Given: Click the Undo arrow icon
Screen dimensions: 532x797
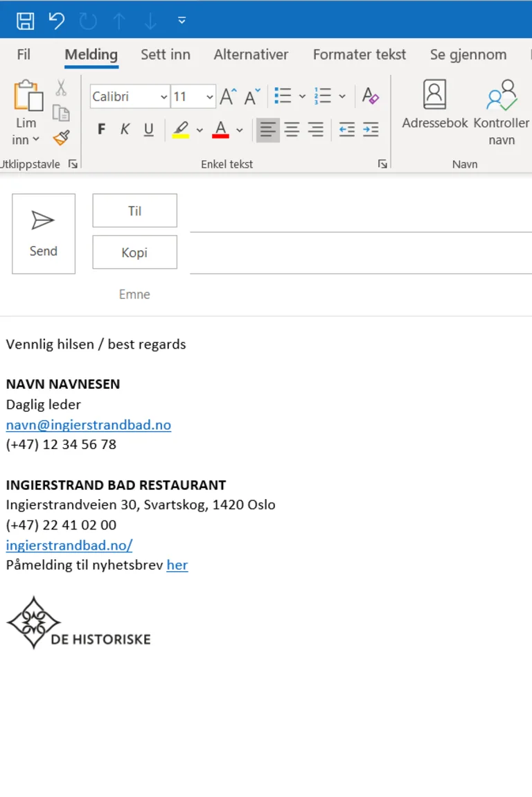Looking at the screenshot, I should point(57,21).
